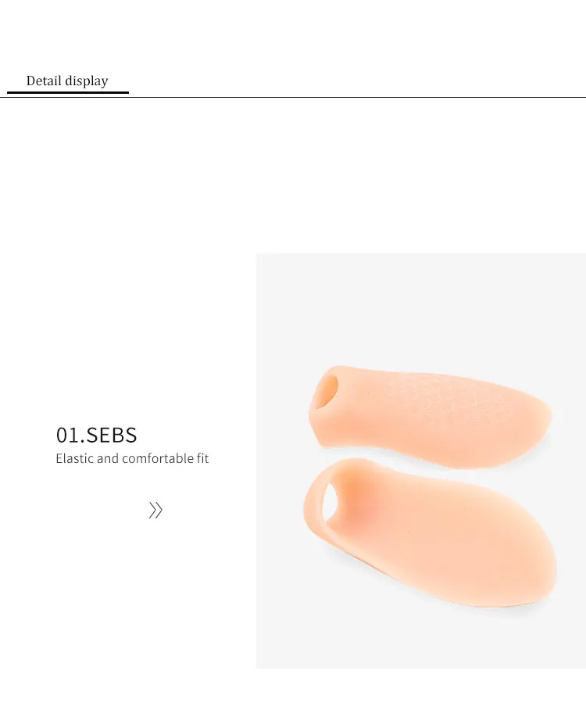Viewport: 586px width, 728px height.
Task: Click the word Detail in the header
Action: pos(44,81)
